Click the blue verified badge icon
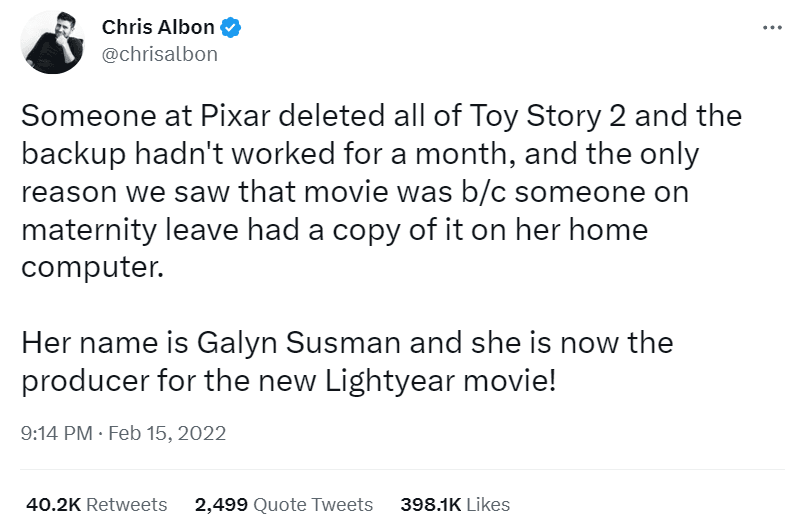Viewport: 805px width, 525px height. (231, 29)
